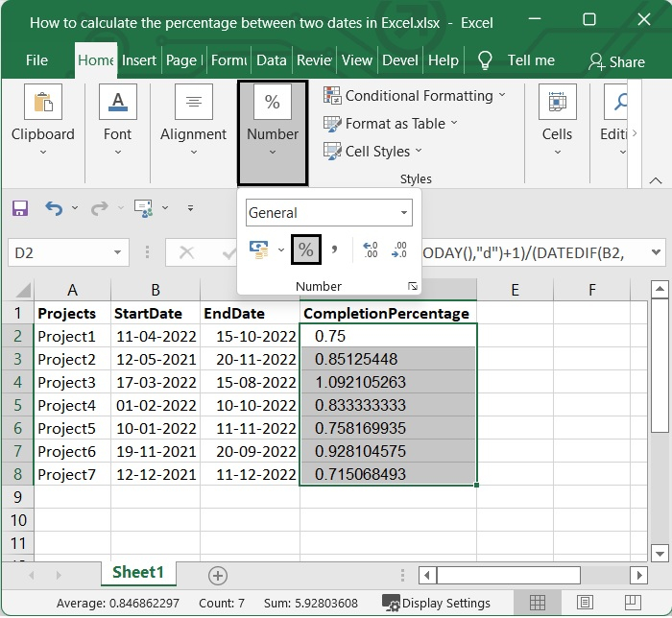672x618 pixels.
Task: Click the Decrease Decimal icon
Action: (399, 250)
